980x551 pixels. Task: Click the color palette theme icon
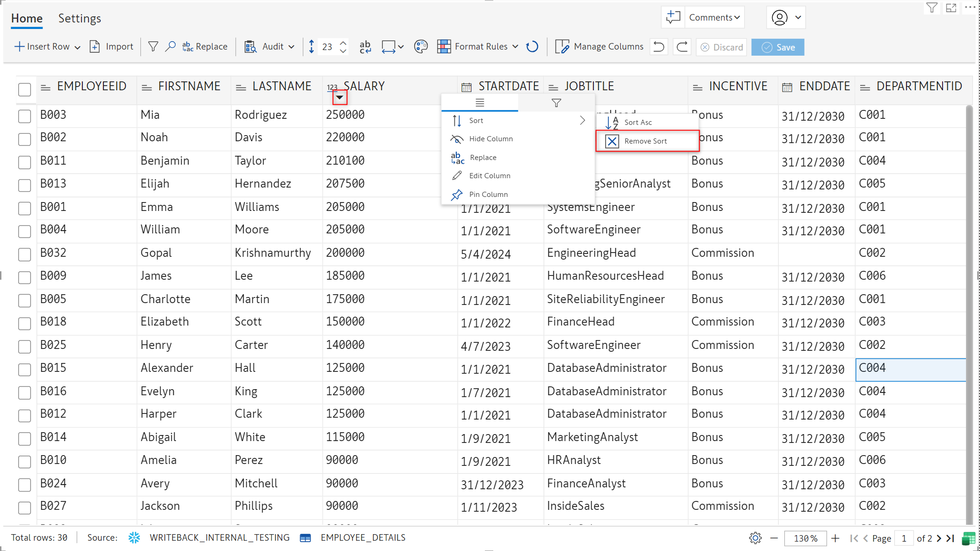421,47
